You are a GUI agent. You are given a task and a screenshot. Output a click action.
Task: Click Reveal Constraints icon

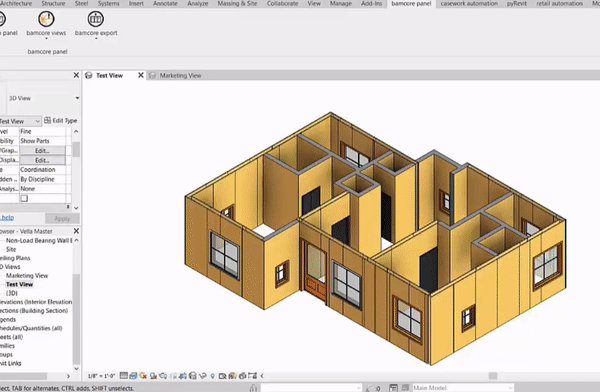[252, 376]
